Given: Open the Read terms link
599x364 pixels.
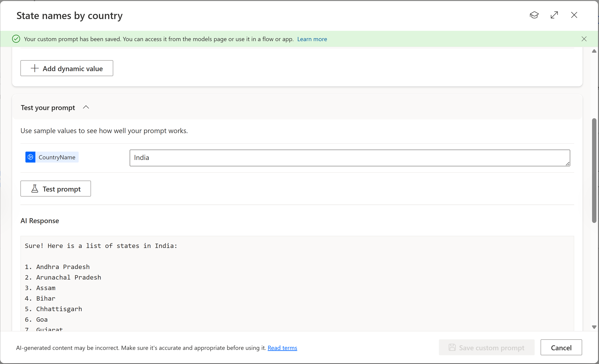Looking at the screenshot, I should coord(282,348).
